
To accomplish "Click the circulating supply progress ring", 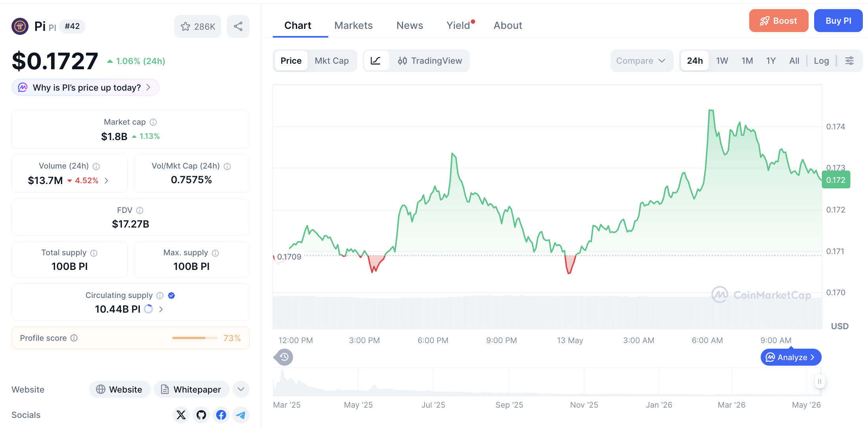I will pos(148,309).
